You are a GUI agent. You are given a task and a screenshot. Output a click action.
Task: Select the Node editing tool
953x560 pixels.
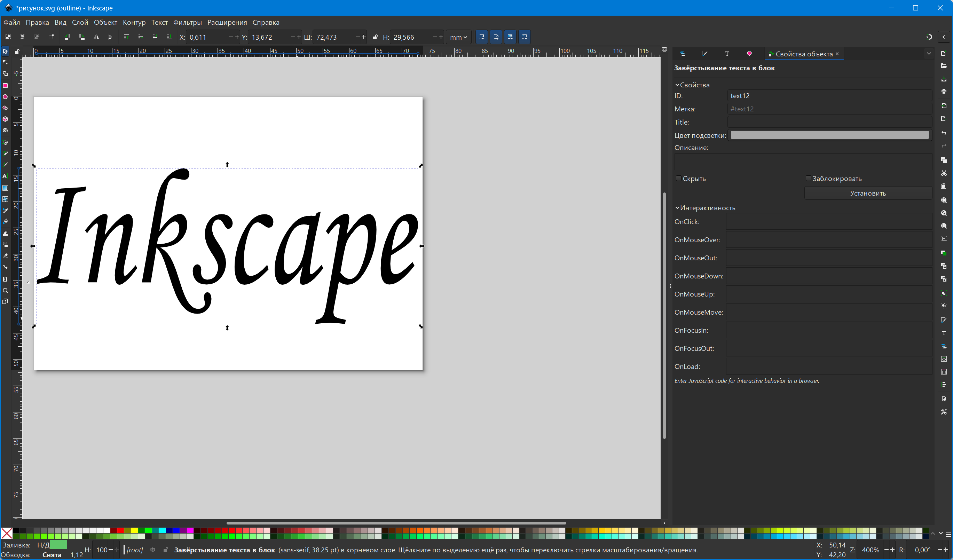pos(5,62)
